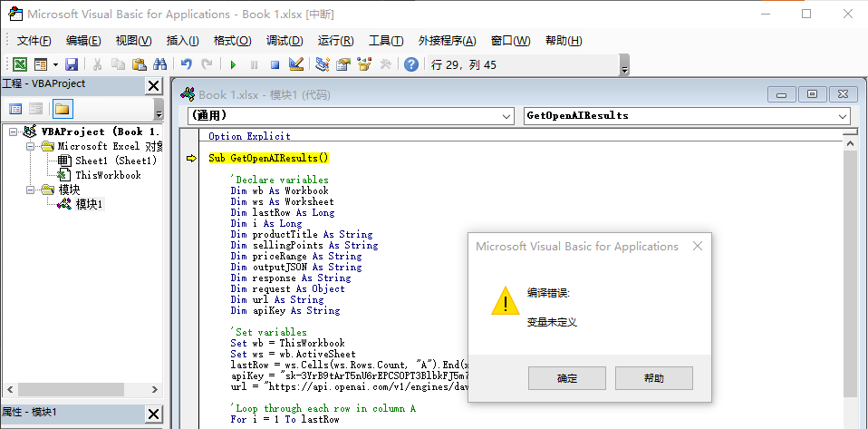Toggle Design Mode icon in toolbar
868x429 pixels.
pyautogui.click(x=295, y=64)
